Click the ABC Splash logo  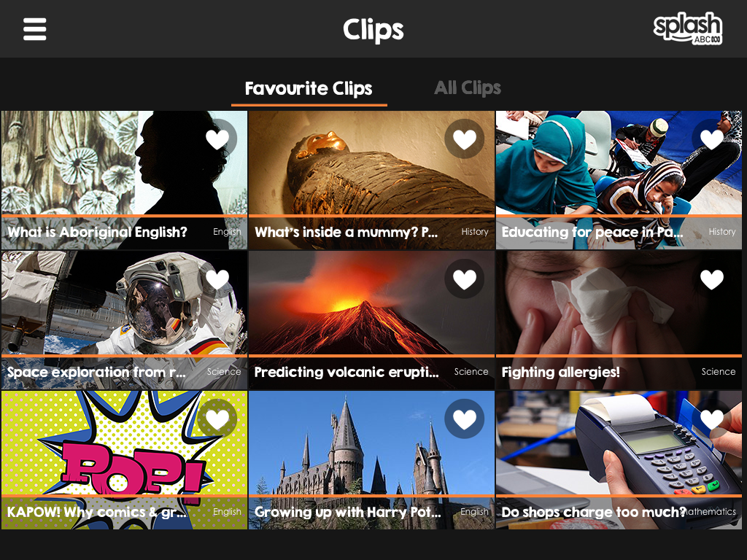[x=687, y=28]
